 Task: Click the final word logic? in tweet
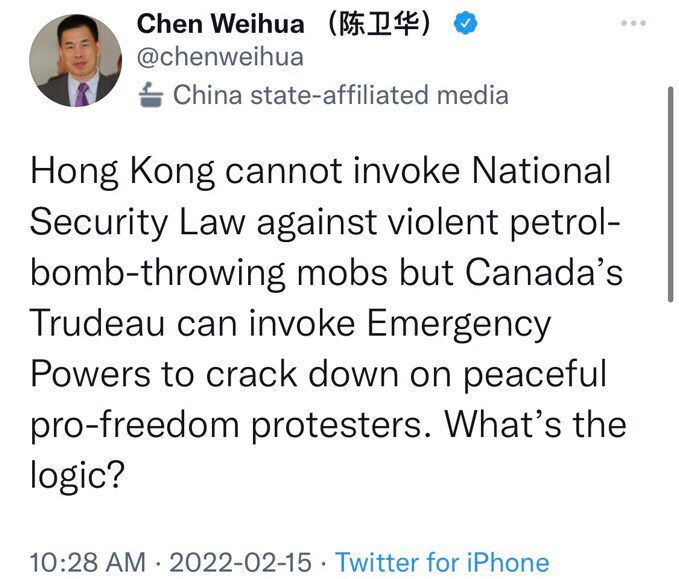(x=78, y=476)
